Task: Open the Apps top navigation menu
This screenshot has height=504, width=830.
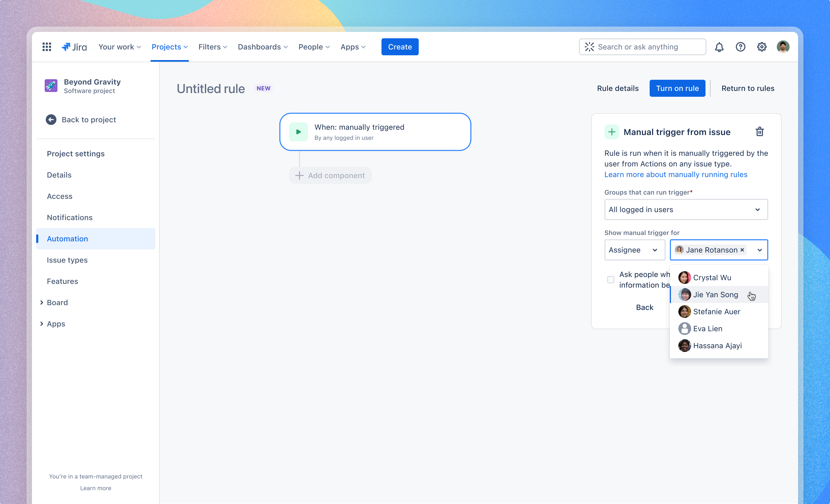Action: pyautogui.click(x=353, y=47)
